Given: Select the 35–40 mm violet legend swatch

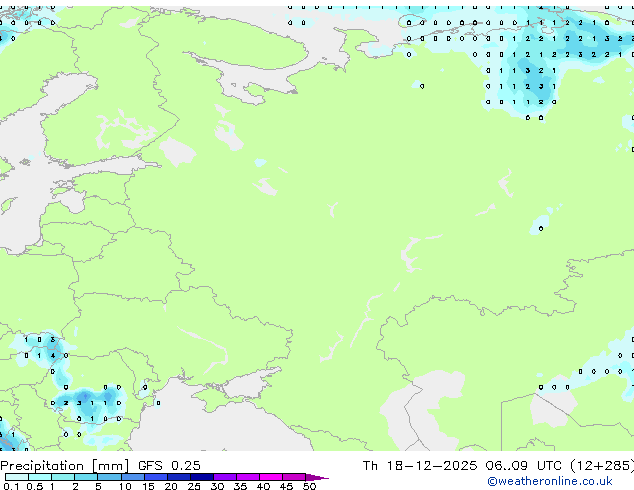Looking at the screenshot, I should pos(247,477).
